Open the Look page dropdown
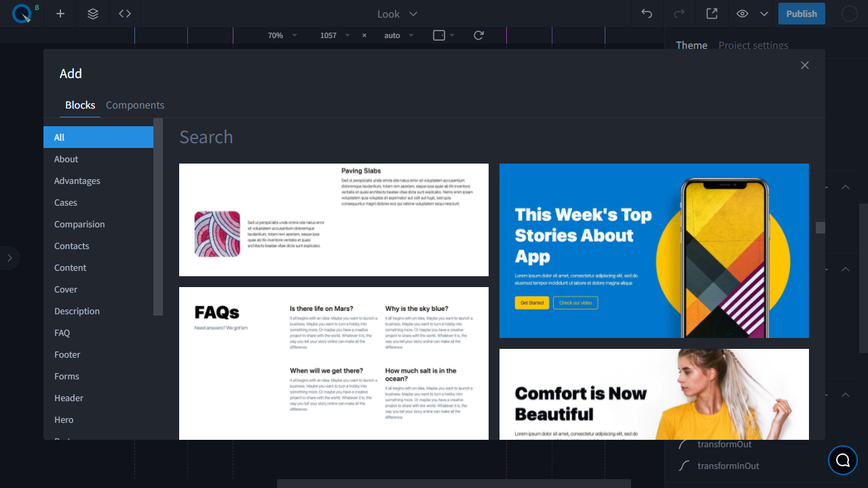Viewport: 868px width, 488px height. tap(398, 14)
